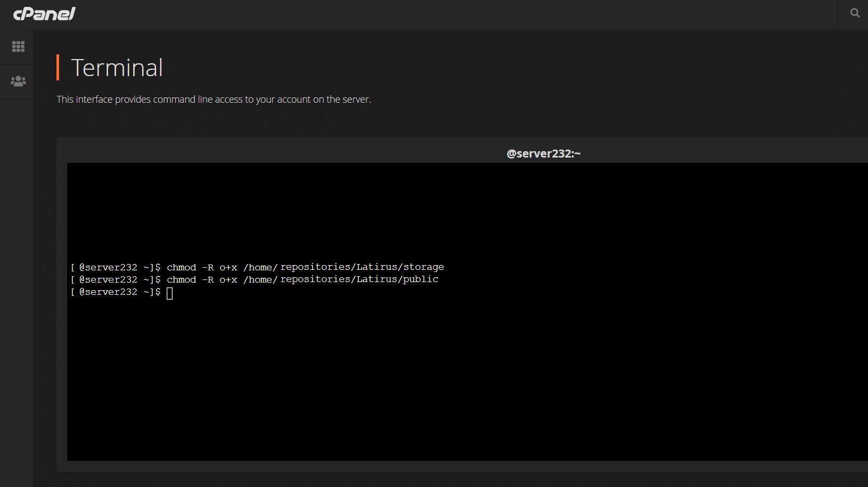868x487 pixels.
Task: Click the magnifying glass icon
Action: pos(854,13)
